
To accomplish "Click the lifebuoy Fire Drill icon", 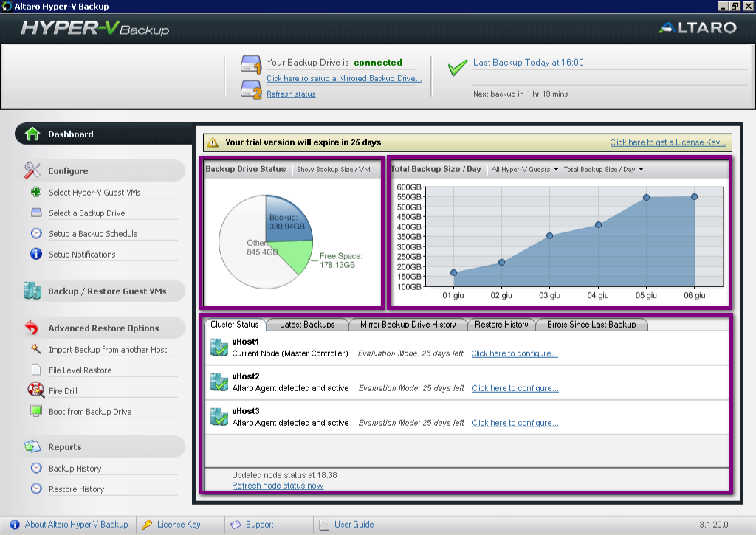I will [36, 390].
